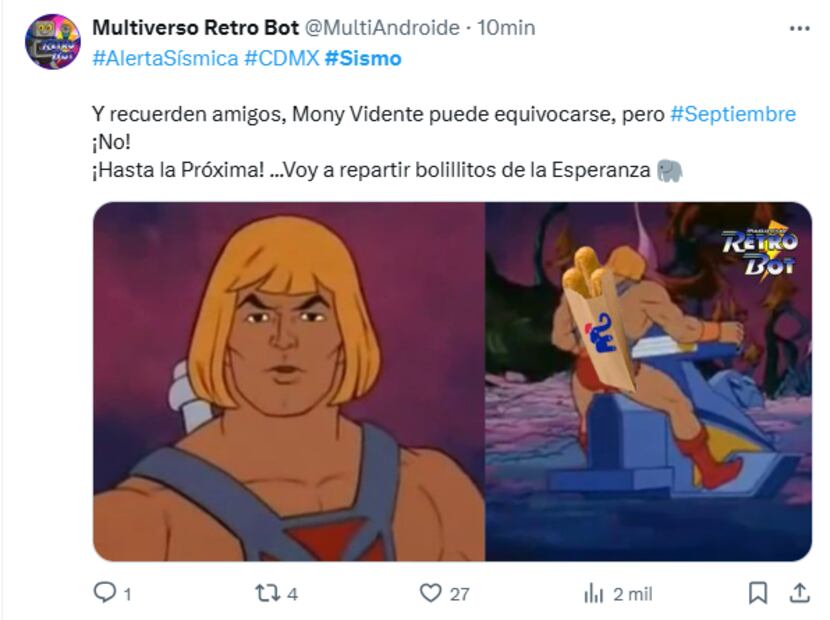Open Multiverso Retro Bot profile avatar
The width and height of the screenshot is (830, 620).
(x=52, y=42)
